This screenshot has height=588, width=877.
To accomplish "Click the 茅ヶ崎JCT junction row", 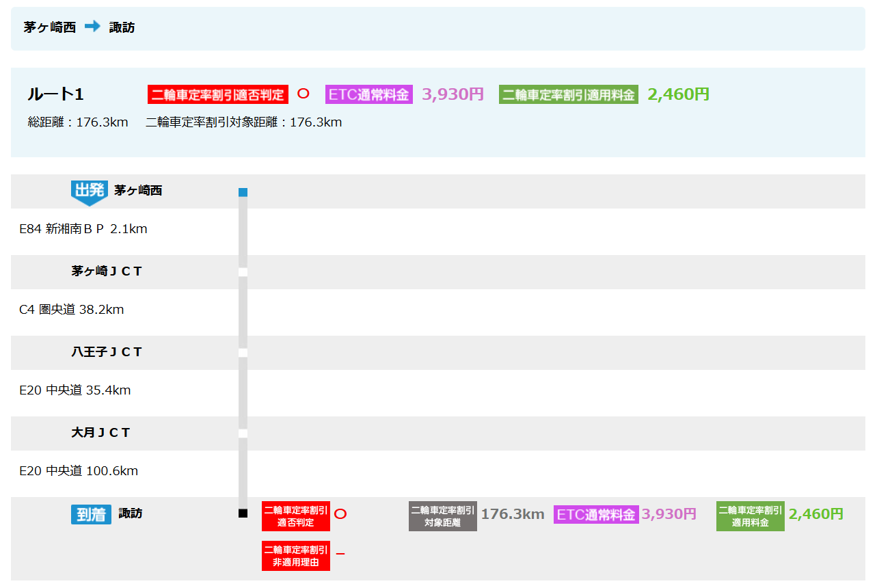I will pyautogui.click(x=107, y=271).
